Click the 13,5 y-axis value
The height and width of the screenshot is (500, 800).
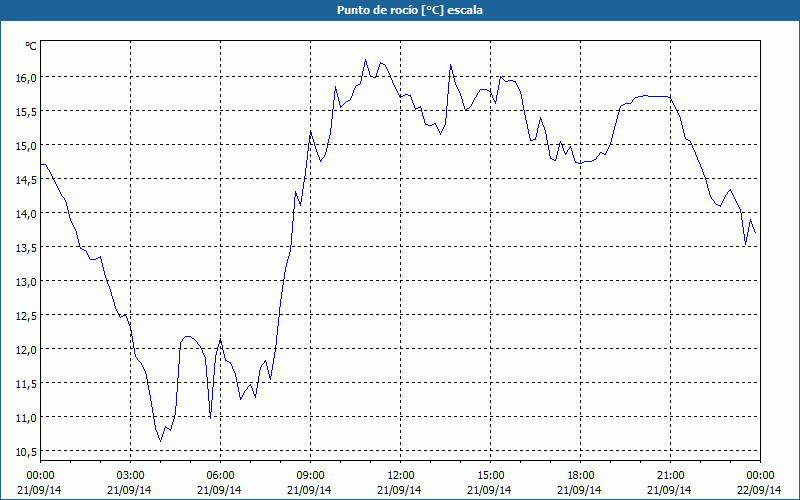point(26,247)
